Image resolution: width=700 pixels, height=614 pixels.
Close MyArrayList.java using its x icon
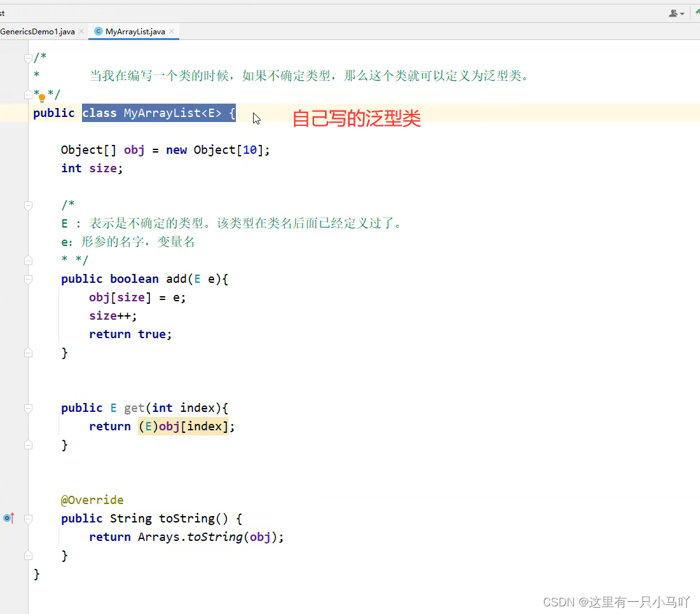pyautogui.click(x=172, y=30)
